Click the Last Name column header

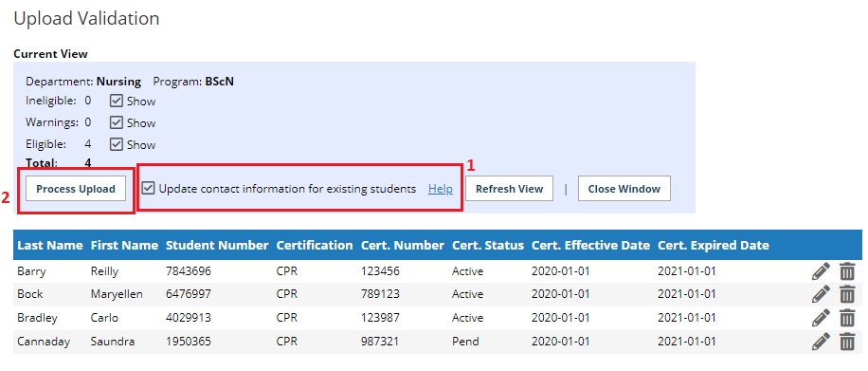click(x=50, y=245)
